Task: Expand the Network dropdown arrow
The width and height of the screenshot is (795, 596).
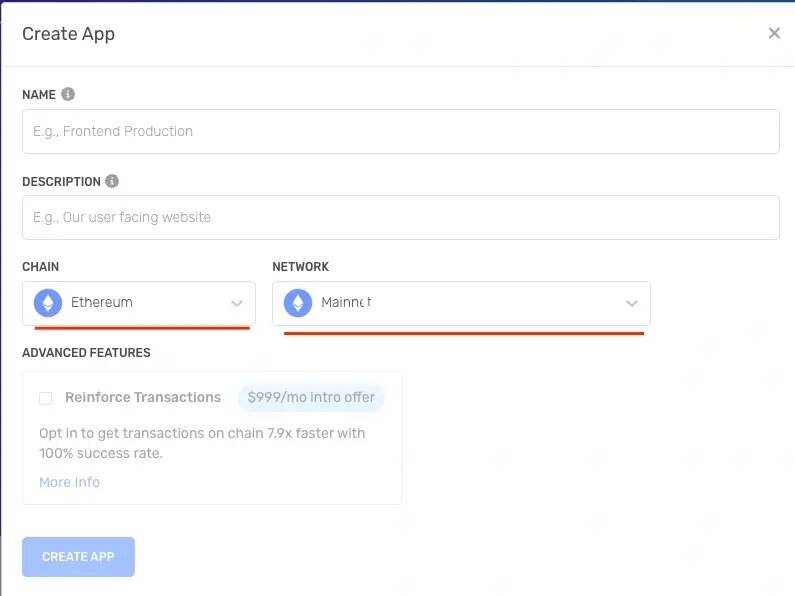Action: point(631,303)
